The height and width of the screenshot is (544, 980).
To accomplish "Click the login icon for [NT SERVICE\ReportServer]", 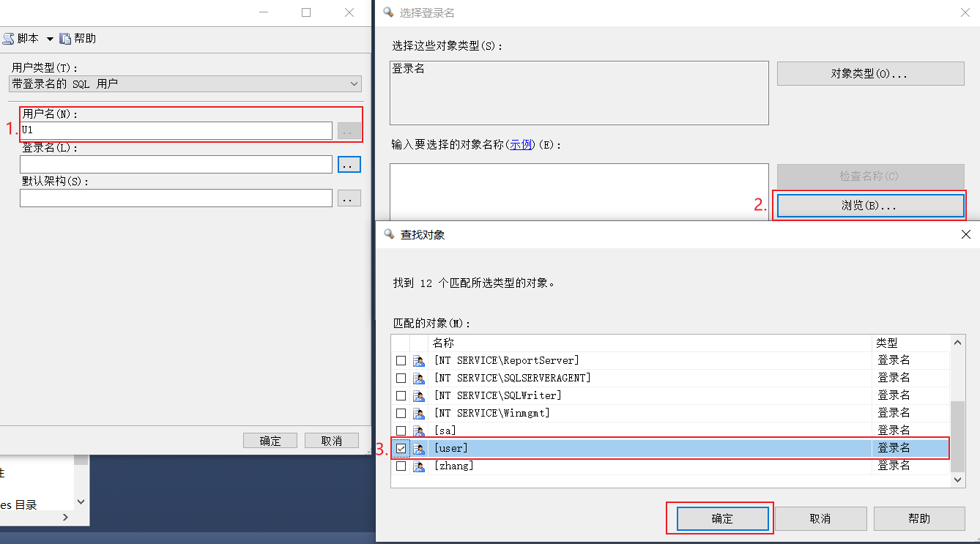I will pos(418,361).
